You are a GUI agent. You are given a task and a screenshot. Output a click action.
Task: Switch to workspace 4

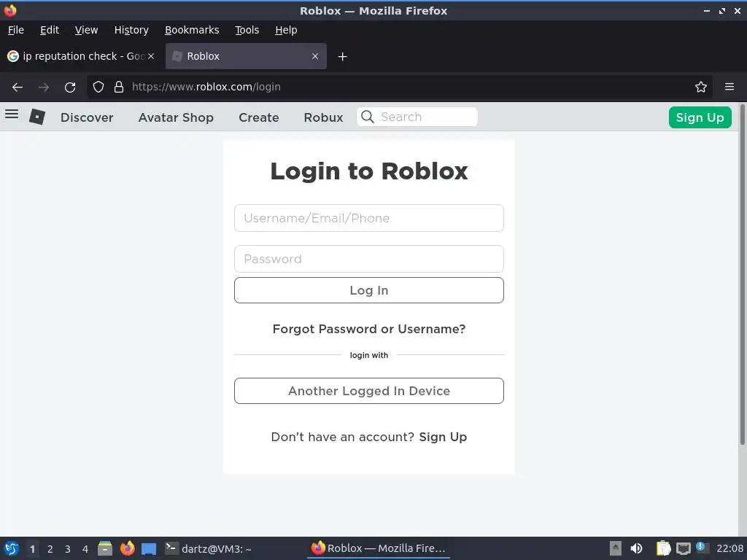[85, 549]
